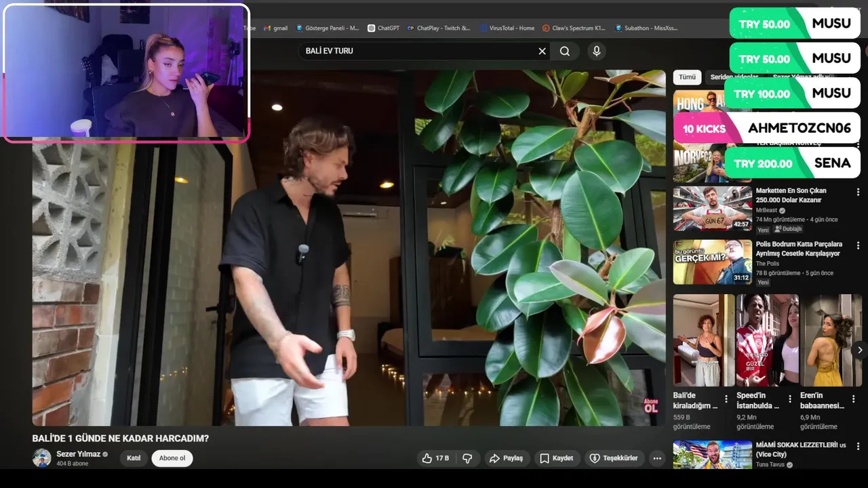The image size is (868, 488).
Task: Click the Dublajlı badge on MrBeast video
Action: [788, 229]
